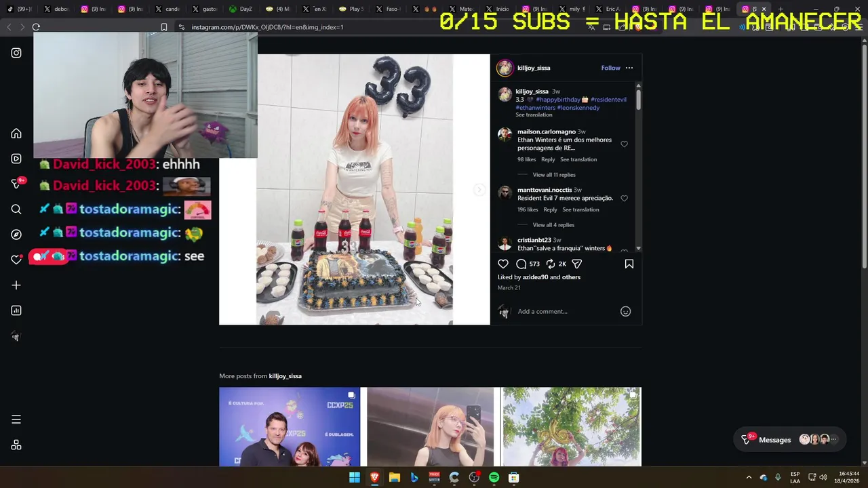Viewport: 868px width, 488px height.
Task: Open the gold balloon outdoor post thumbnail
Action: [572, 427]
